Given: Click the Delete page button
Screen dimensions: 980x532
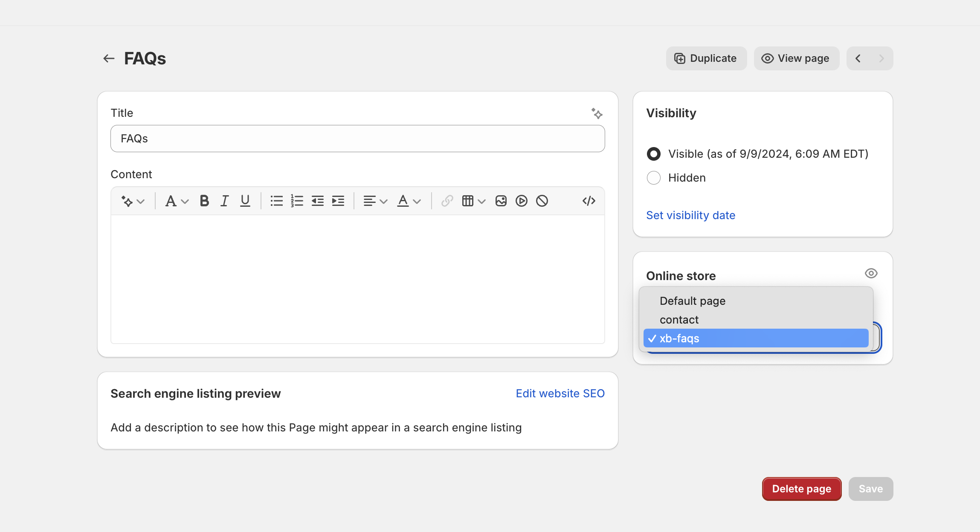Looking at the screenshot, I should pyautogui.click(x=802, y=489).
